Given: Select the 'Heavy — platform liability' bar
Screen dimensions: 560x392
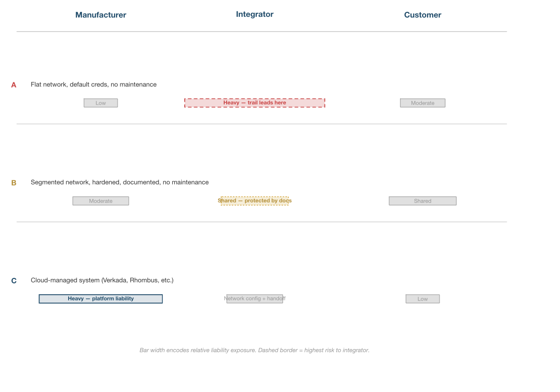Looking at the screenshot, I should click(101, 299).
